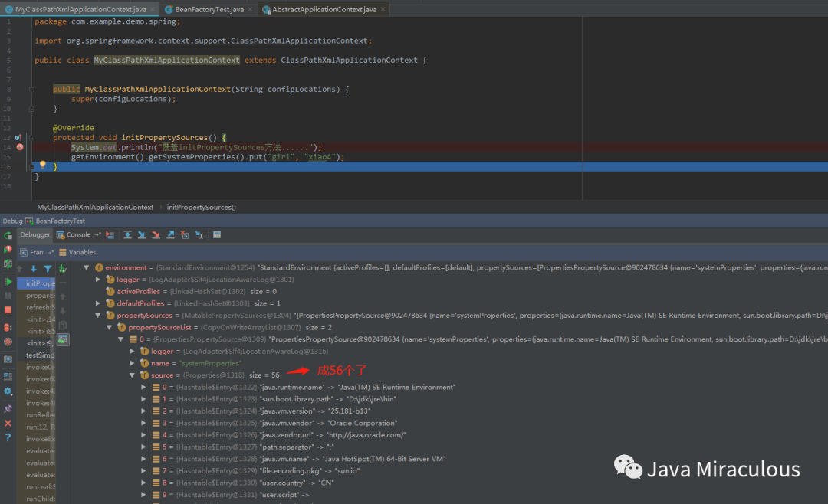The image size is (828, 504).
Task: Select testSimp frame in call stack
Action: coord(40,355)
